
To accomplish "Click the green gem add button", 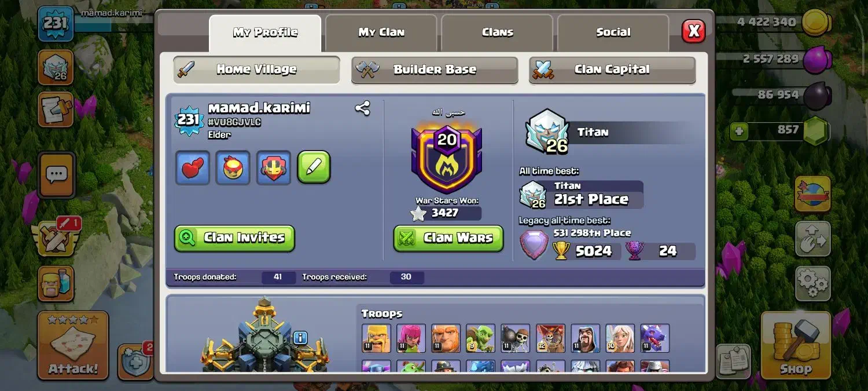I will pos(738,131).
